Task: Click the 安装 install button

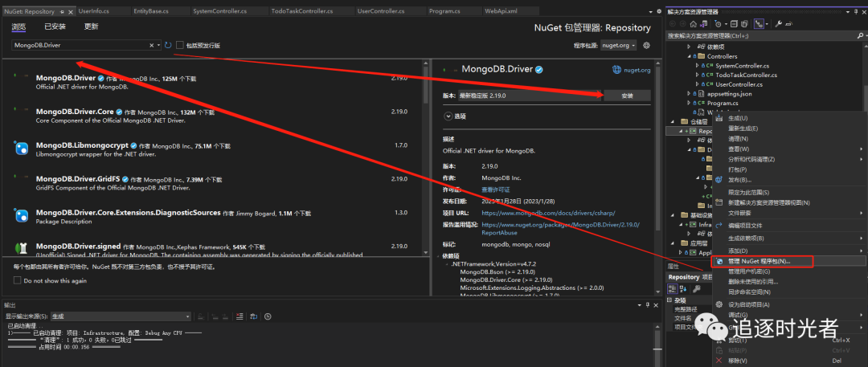Action: click(627, 96)
